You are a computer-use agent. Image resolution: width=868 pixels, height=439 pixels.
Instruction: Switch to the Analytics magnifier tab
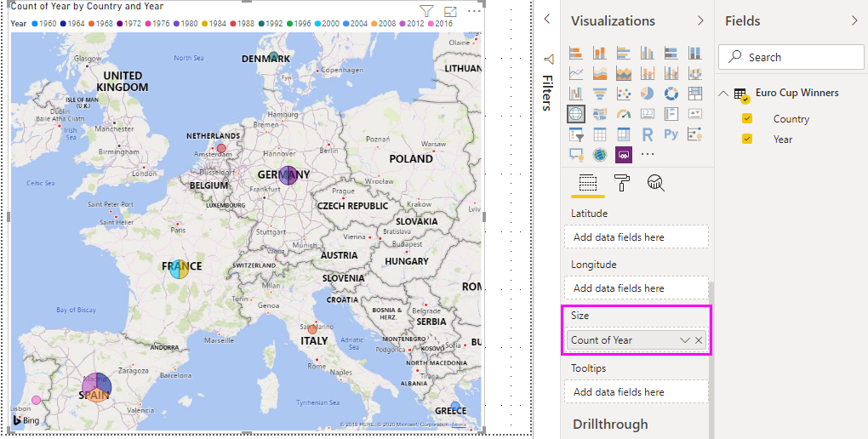point(656,183)
